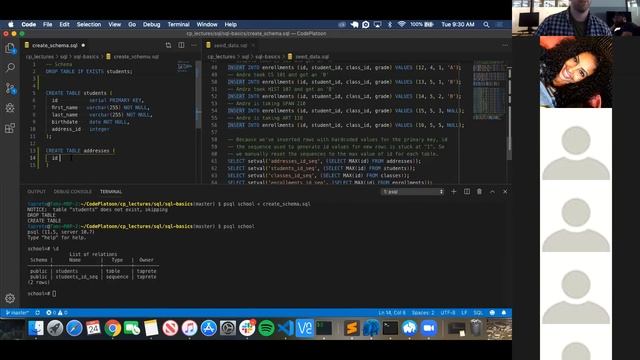Screen dimensions: 640x360
Task: Open the Debug view in activity bar
Action: (x=10, y=108)
